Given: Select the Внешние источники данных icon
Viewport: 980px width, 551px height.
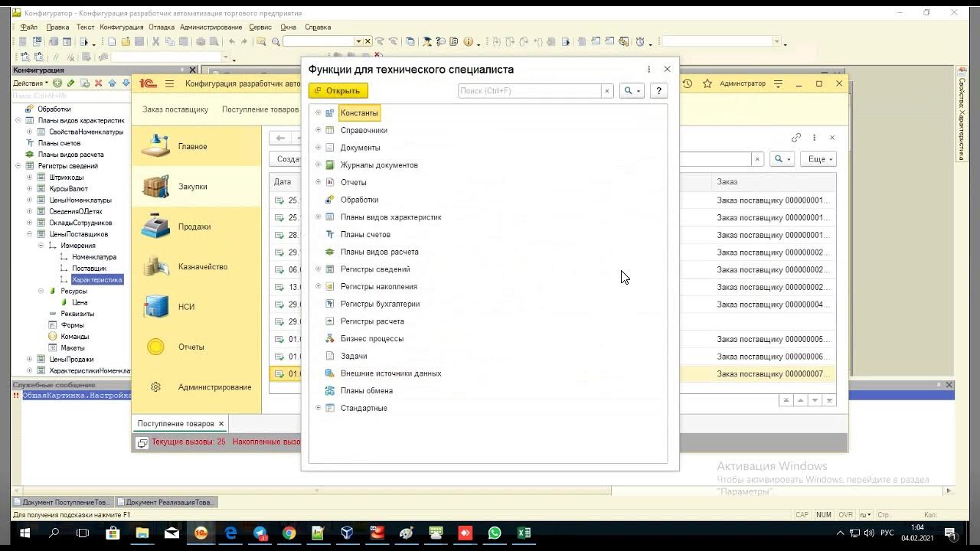Looking at the screenshot, I should pyautogui.click(x=330, y=373).
